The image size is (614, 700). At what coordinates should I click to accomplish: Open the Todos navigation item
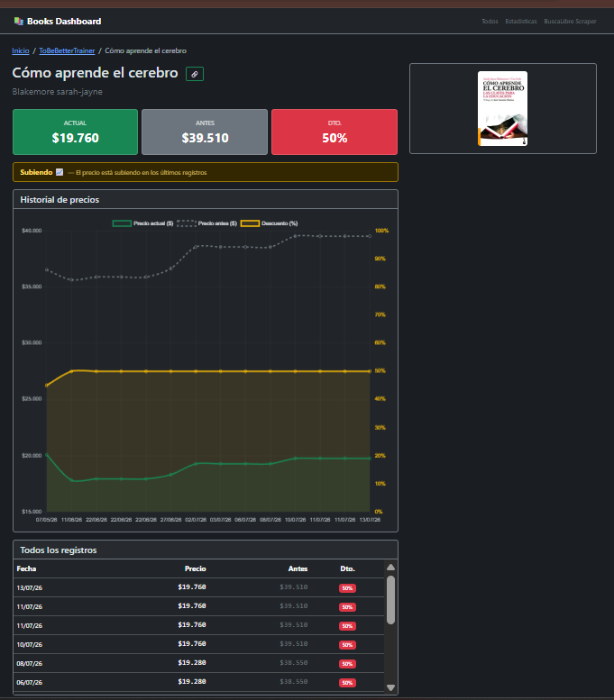tap(490, 22)
